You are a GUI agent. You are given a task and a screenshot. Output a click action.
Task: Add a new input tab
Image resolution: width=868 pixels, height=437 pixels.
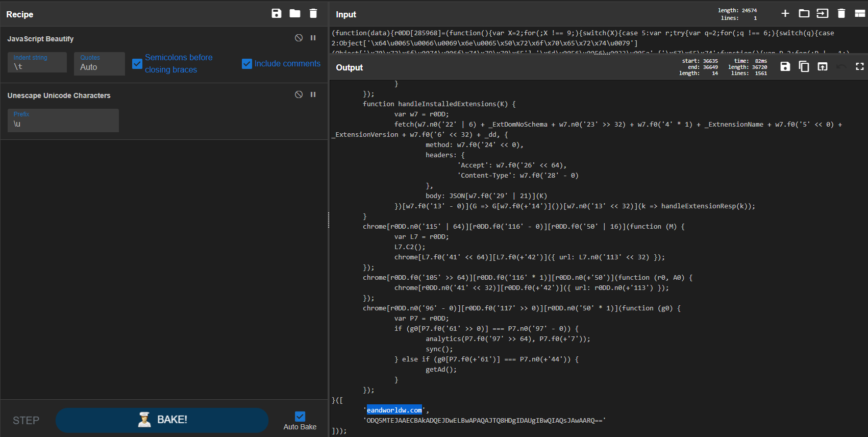click(x=785, y=13)
